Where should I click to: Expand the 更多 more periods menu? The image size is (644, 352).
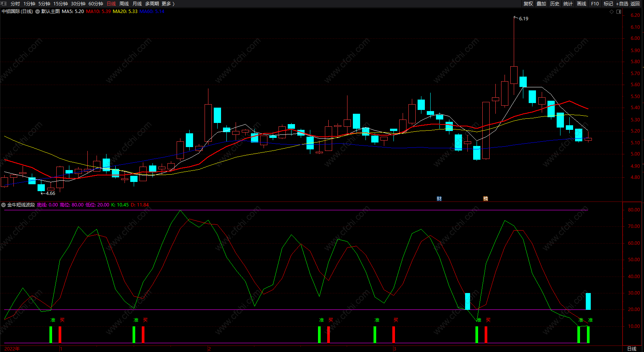(x=168, y=3)
